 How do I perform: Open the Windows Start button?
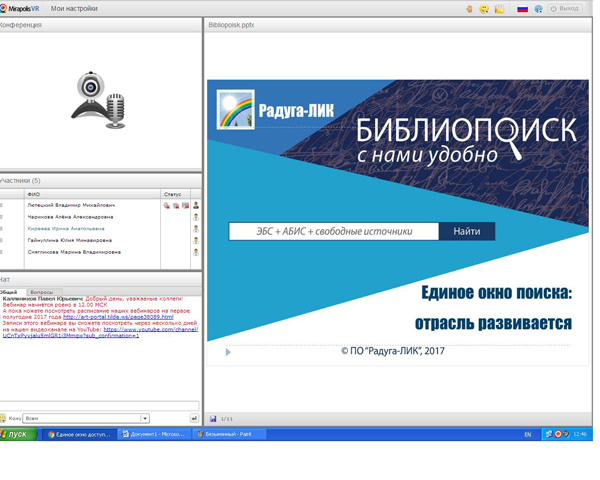pyautogui.click(x=18, y=434)
